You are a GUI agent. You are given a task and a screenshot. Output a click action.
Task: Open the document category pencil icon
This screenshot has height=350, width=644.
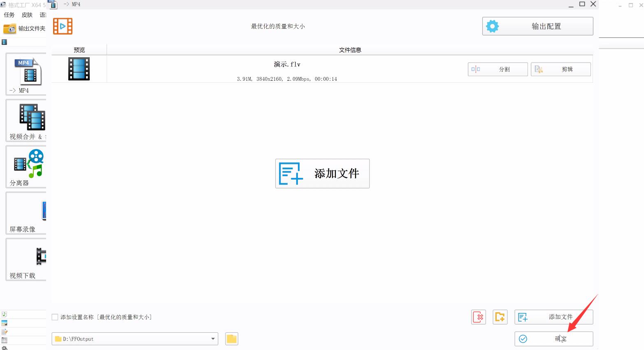4,332
